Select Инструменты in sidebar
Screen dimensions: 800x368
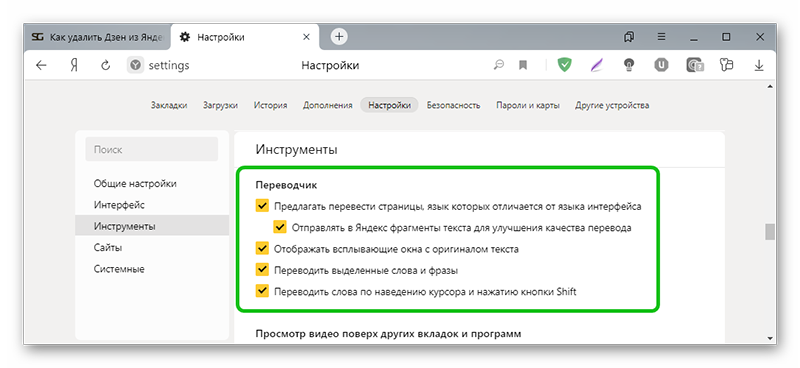coord(152,226)
